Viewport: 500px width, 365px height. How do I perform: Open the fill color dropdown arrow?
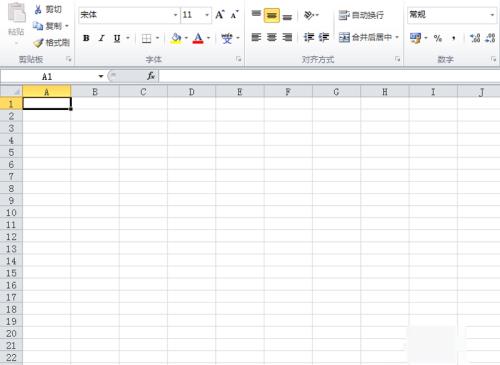click(x=186, y=38)
